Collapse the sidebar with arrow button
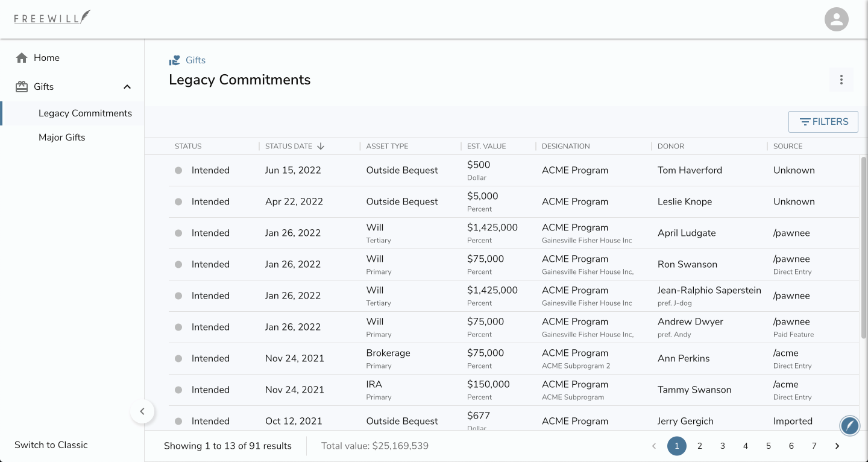 142,411
